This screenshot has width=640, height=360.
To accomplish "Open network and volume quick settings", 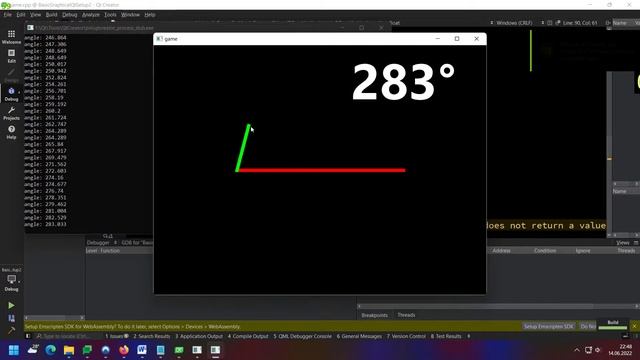I will click(593, 350).
